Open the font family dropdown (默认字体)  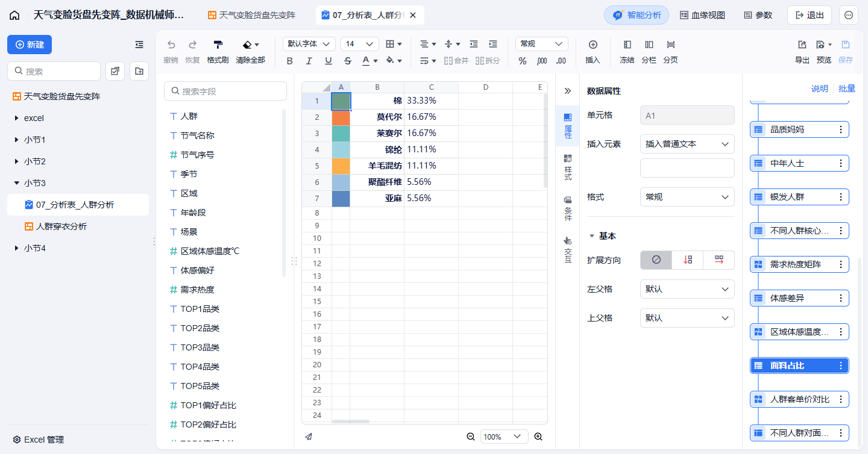click(x=309, y=44)
